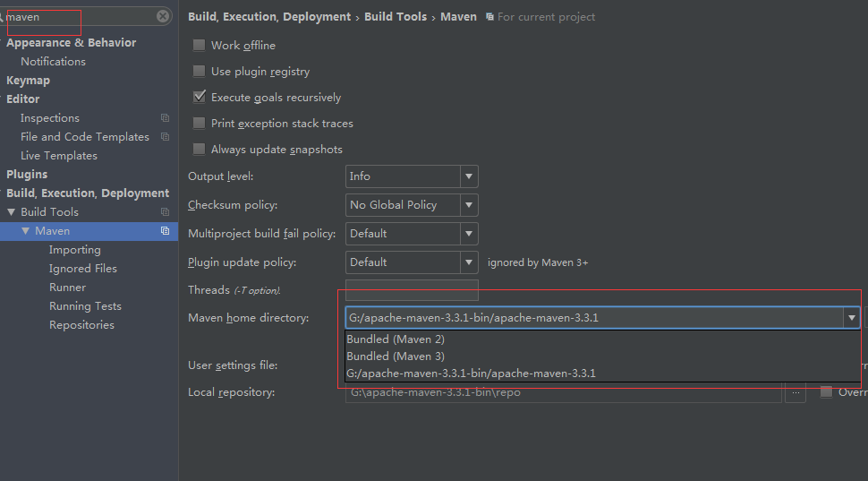Open Live Templates settings

pyautogui.click(x=59, y=156)
